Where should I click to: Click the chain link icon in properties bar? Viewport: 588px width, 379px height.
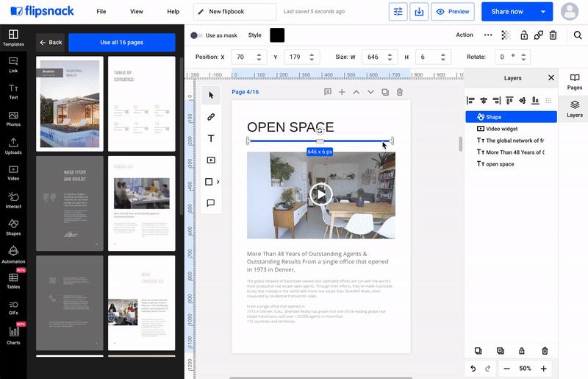tap(539, 35)
